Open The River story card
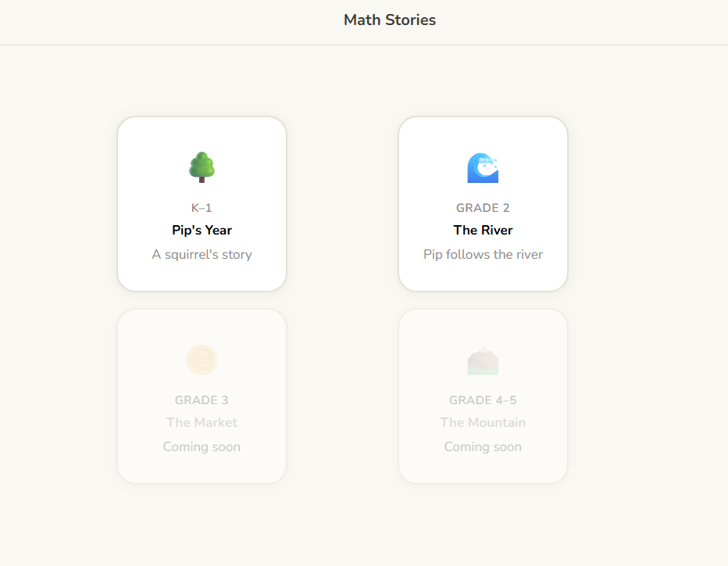Viewport: 728px width, 566px height. coord(483,203)
